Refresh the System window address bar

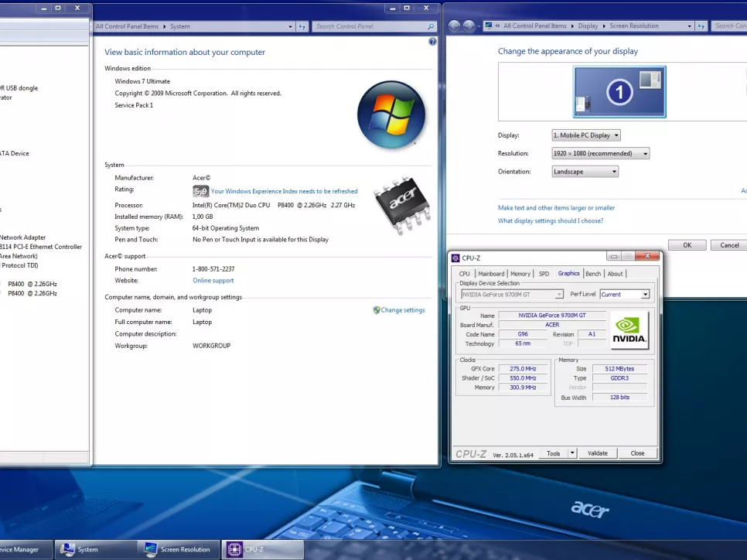pos(302,27)
